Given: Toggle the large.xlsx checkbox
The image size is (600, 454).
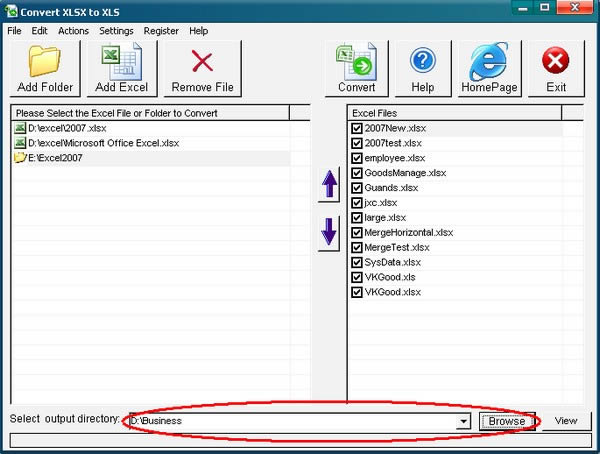Looking at the screenshot, I should [x=357, y=218].
